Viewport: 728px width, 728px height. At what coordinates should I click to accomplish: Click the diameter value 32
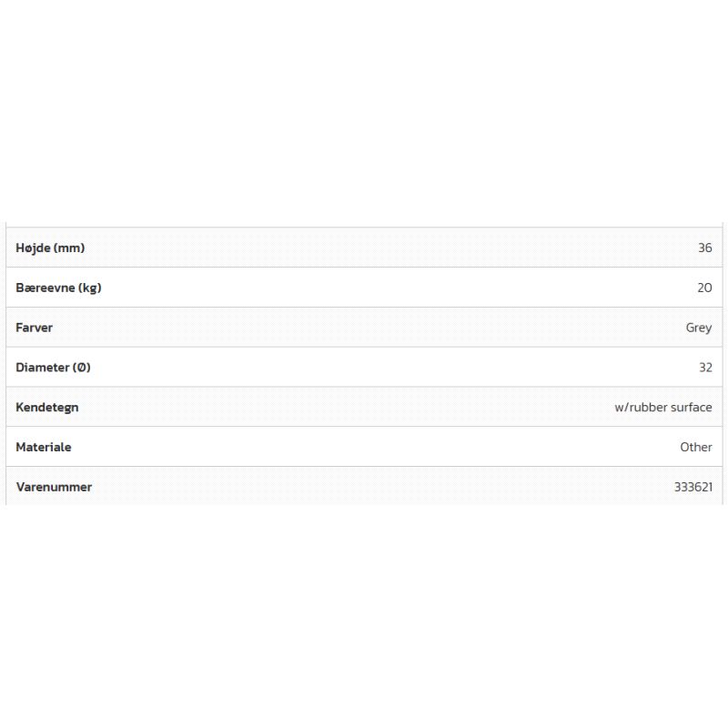pos(704,368)
